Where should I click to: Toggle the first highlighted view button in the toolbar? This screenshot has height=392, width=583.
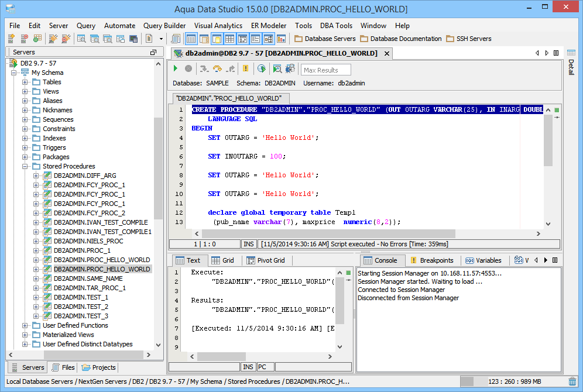click(191, 39)
